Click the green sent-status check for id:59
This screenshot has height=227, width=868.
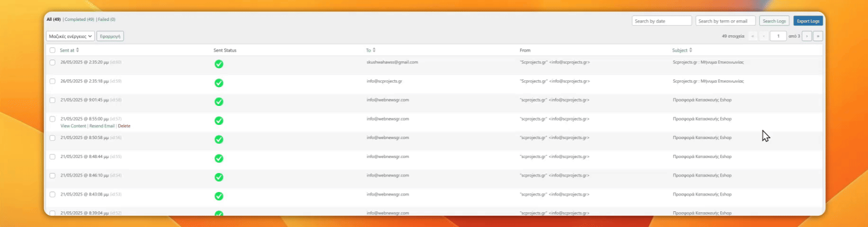click(219, 83)
